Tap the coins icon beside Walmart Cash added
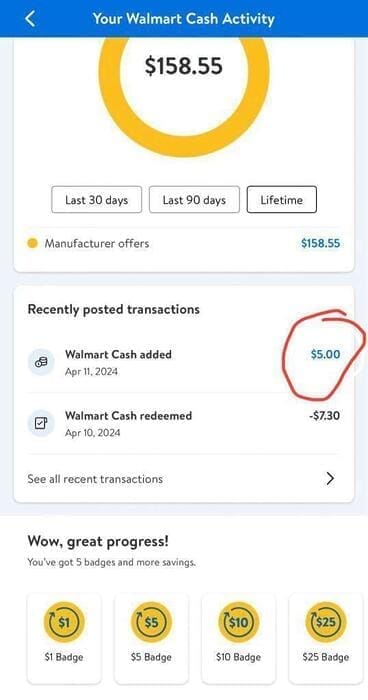The height and width of the screenshot is (700, 368). (41, 362)
